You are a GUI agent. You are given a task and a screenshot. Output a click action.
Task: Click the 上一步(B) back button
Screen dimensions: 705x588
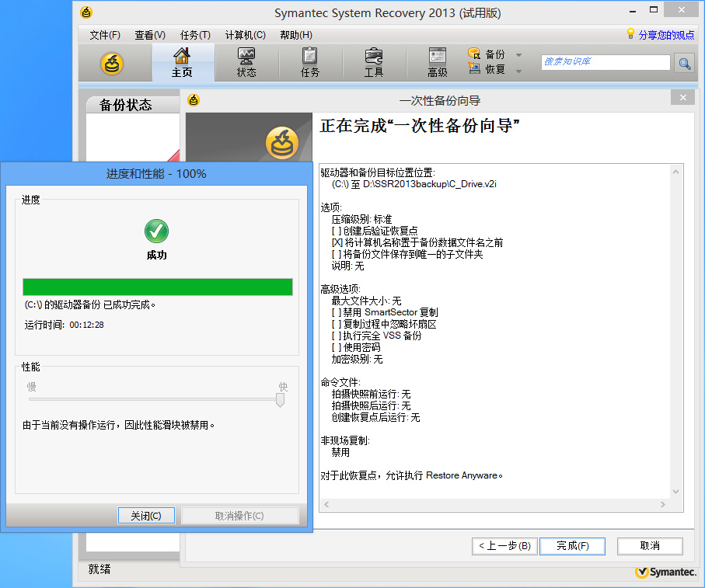pyautogui.click(x=504, y=546)
